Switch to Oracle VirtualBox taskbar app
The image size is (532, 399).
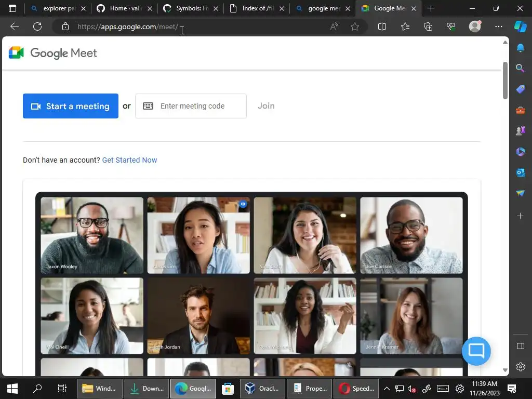262,389
